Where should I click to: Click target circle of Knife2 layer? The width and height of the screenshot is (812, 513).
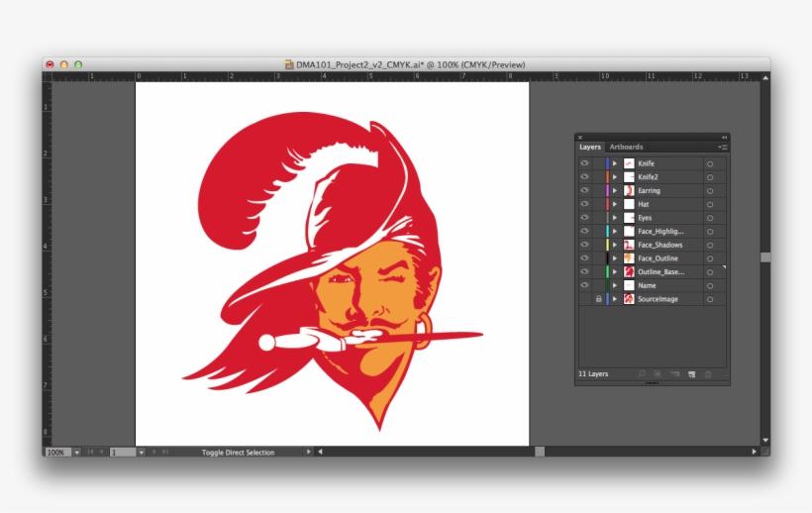click(710, 177)
